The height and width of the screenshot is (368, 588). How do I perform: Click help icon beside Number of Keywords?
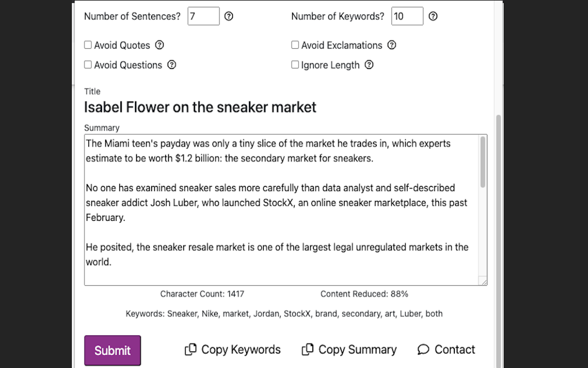coord(433,16)
